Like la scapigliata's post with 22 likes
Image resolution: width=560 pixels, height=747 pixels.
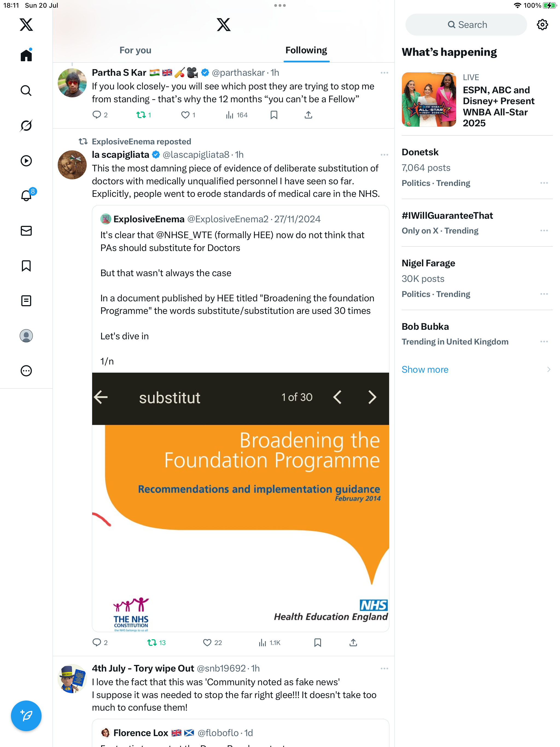pos(212,642)
